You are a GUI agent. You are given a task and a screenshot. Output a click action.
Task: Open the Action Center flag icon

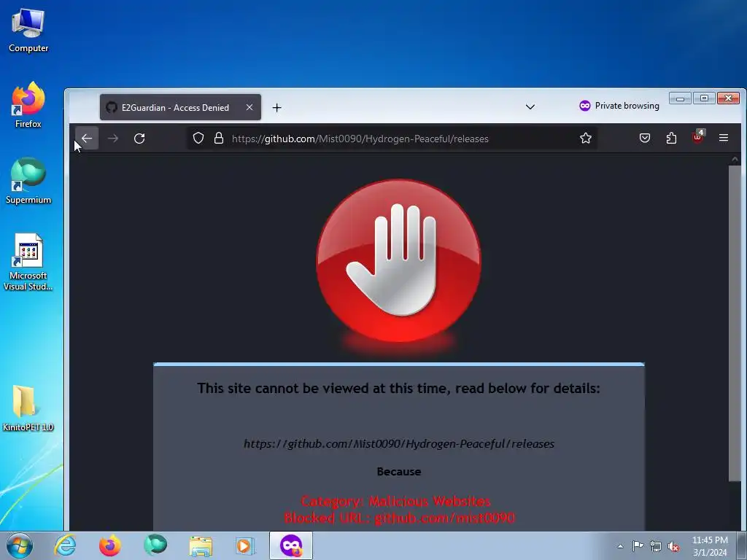click(638, 545)
